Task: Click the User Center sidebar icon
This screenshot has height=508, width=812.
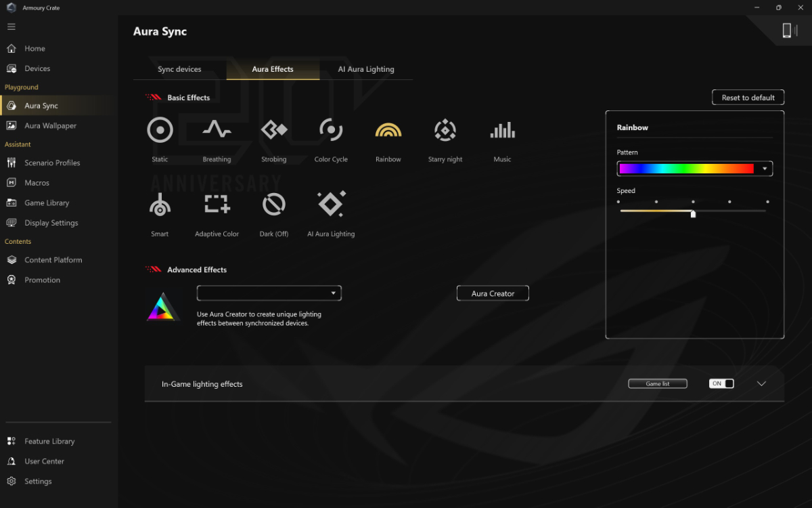Action: tap(12, 461)
